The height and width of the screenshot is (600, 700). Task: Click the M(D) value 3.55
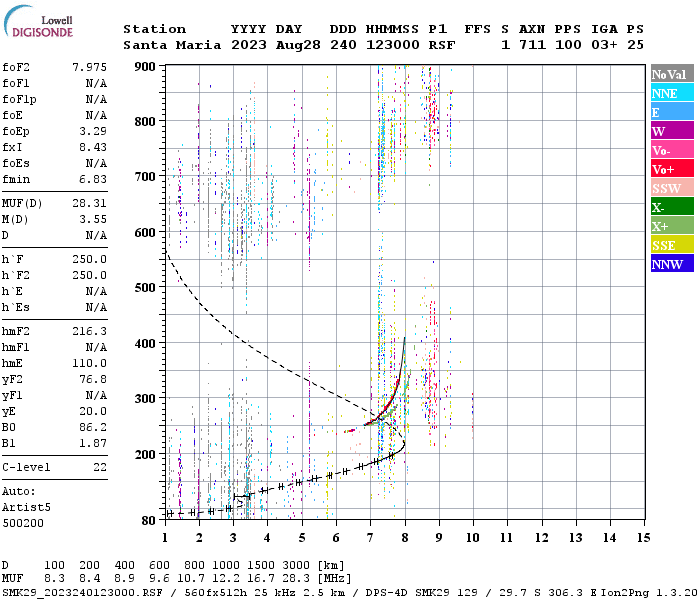[93, 219]
